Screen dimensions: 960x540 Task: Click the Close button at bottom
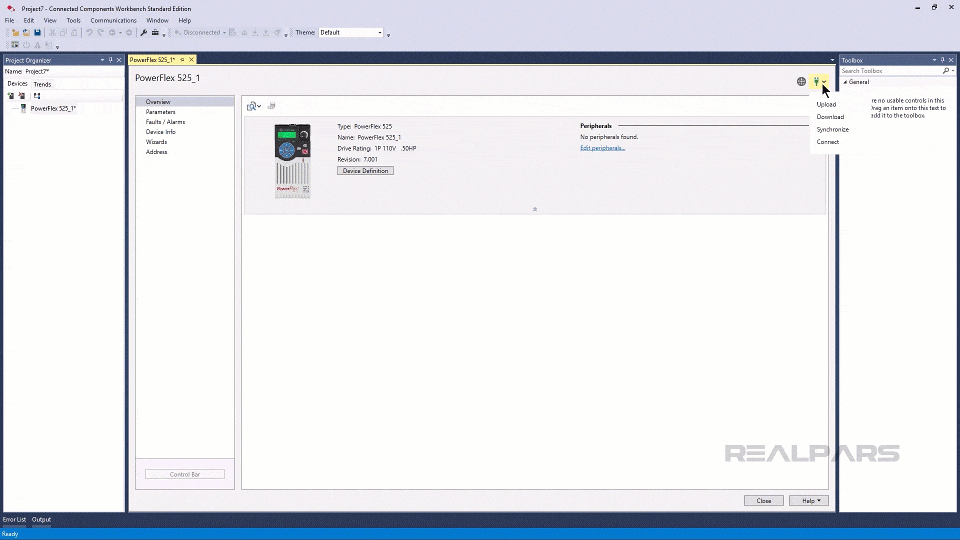click(763, 501)
